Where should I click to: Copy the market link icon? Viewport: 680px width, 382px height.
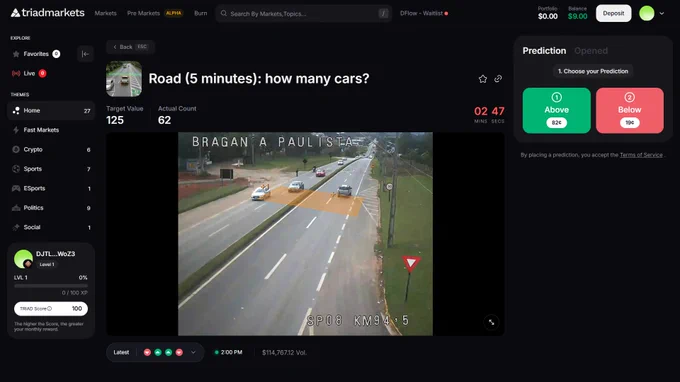tap(498, 79)
